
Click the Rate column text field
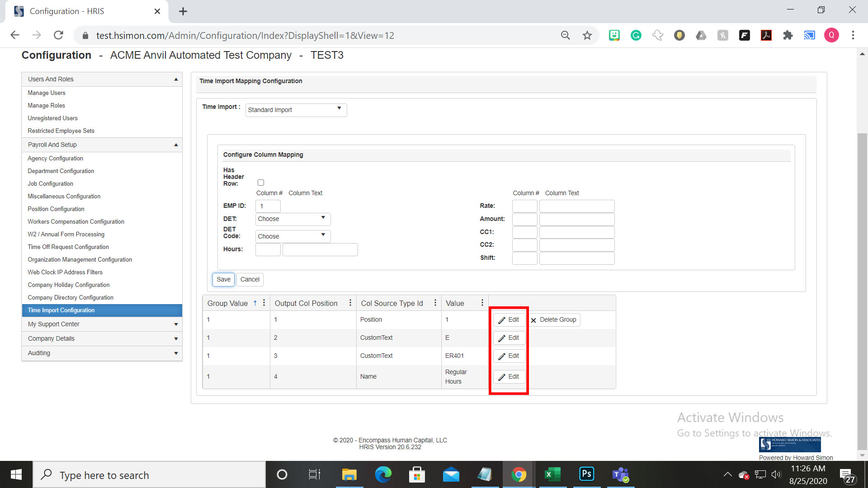(x=577, y=206)
